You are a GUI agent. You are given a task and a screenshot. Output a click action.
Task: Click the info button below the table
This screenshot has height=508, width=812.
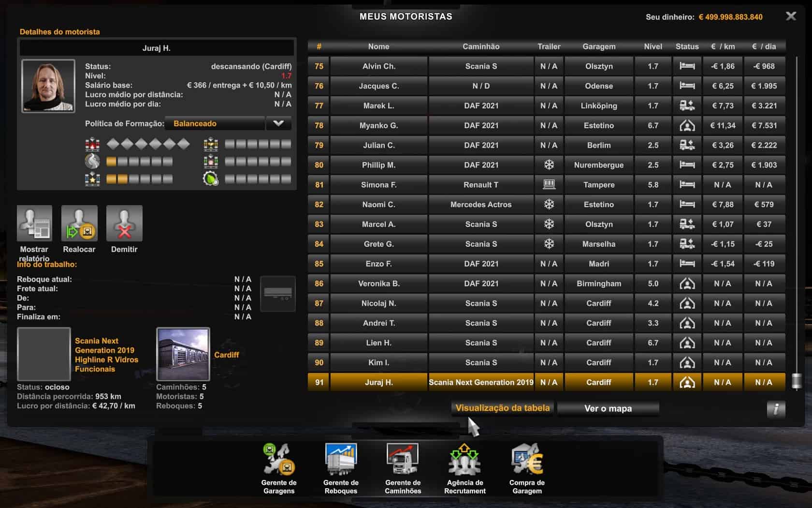tap(776, 409)
